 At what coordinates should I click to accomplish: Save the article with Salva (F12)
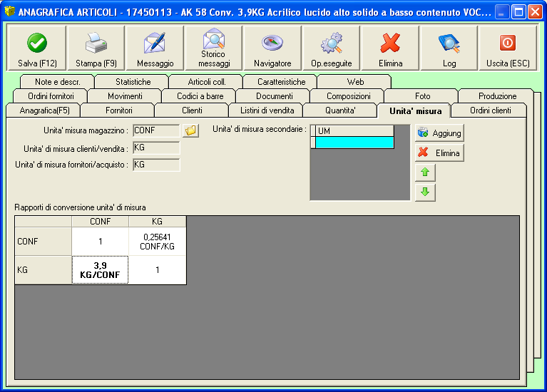37,48
